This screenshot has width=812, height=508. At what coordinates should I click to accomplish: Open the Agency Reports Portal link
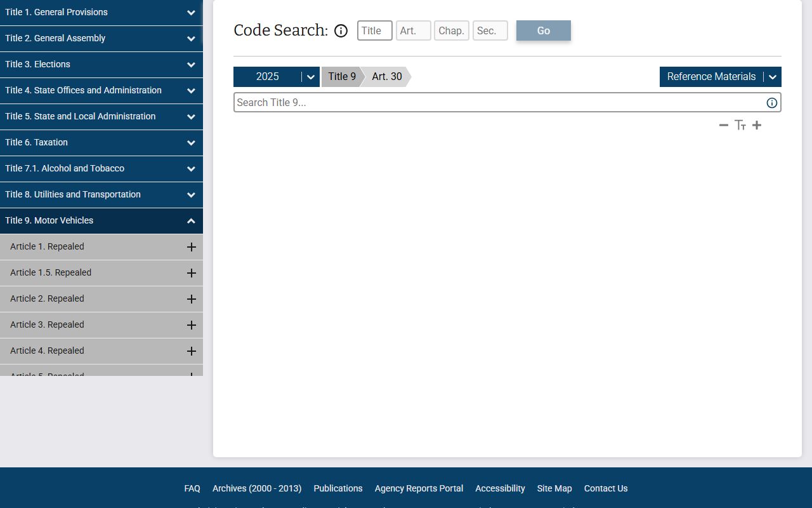[419, 488]
